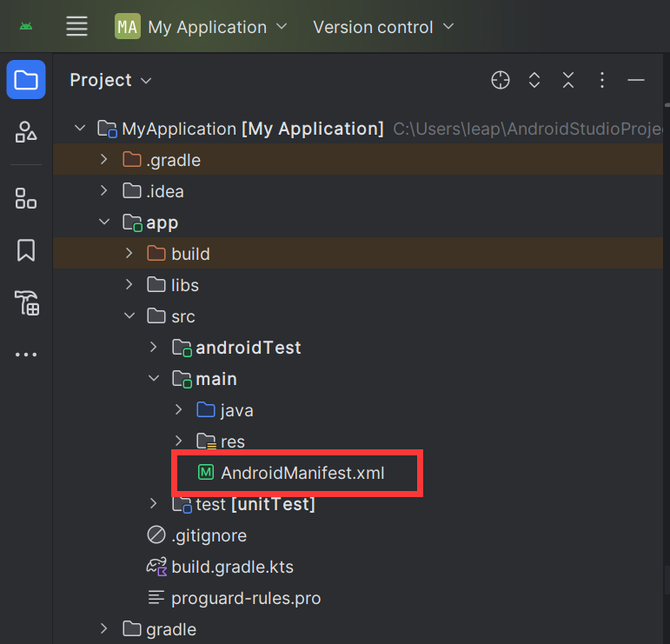The width and height of the screenshot is (670, 644).
Task: Click the hamburger main menu icon
Action: [77, 27]
